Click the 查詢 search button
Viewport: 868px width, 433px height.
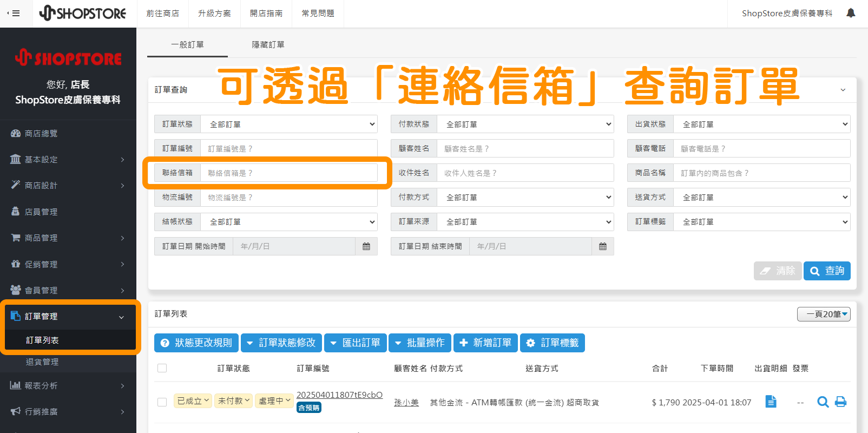(827, 271)
